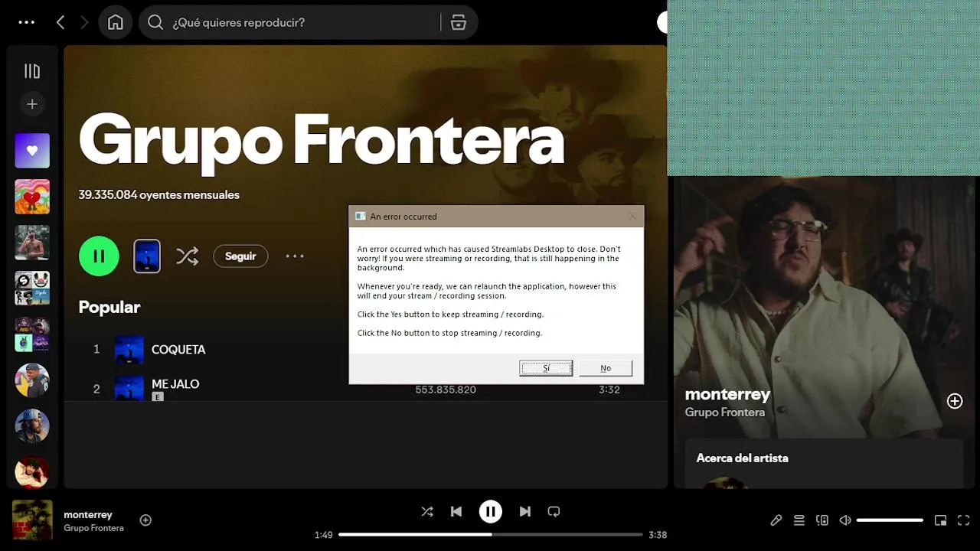Adjust the volume slider

click(890, 520)
